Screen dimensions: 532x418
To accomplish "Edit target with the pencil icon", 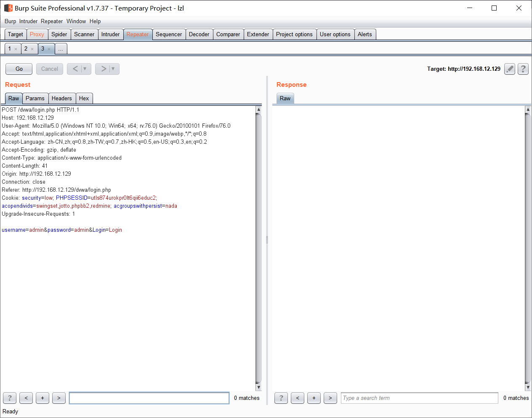I will pyautogui.click(x=510, y=69).
